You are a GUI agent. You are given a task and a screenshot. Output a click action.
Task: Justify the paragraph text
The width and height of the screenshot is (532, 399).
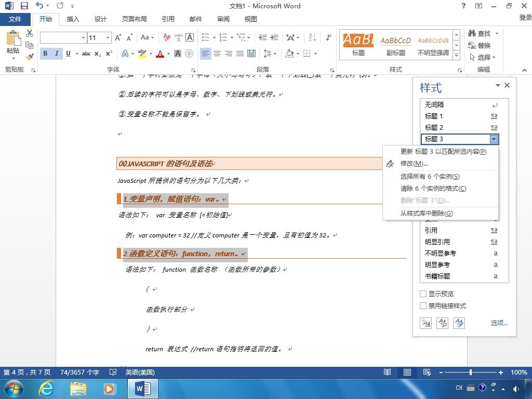click(x=240, y=54)
